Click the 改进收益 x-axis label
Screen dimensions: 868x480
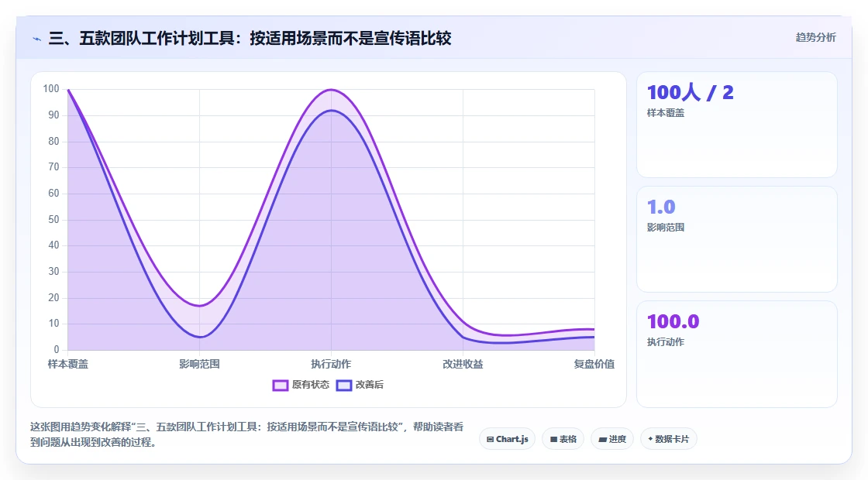[463, 364]
